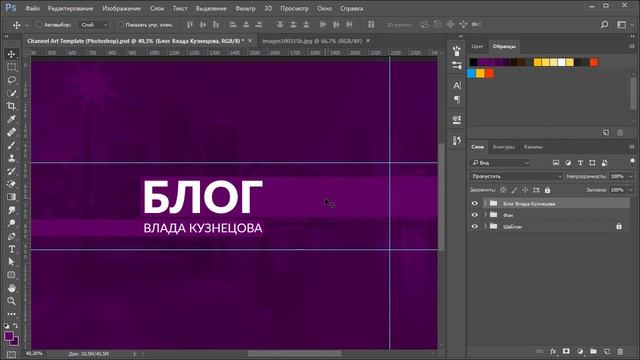This screenshot has height=360, width=640.
Task: Select the Quick Selection tool
Action: [11, 93]
